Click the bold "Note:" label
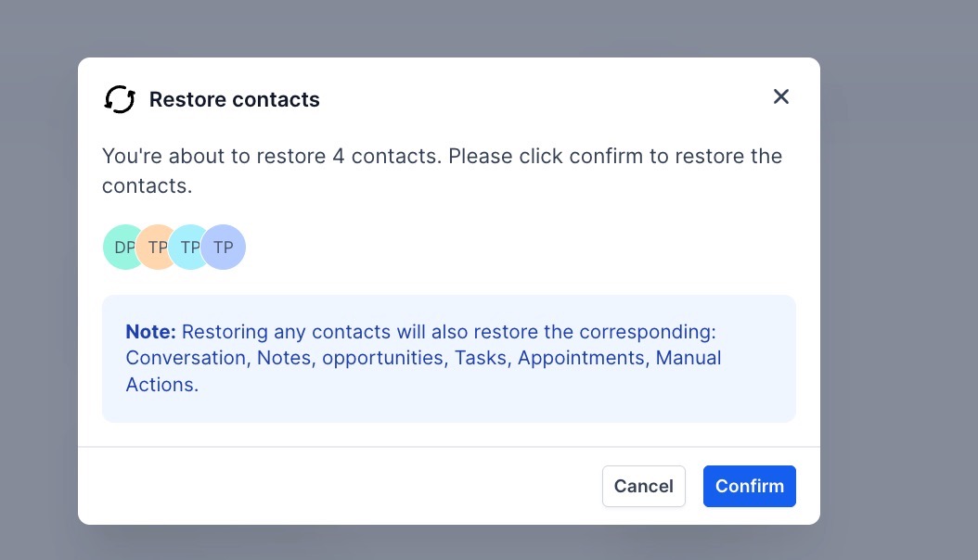 150,332
